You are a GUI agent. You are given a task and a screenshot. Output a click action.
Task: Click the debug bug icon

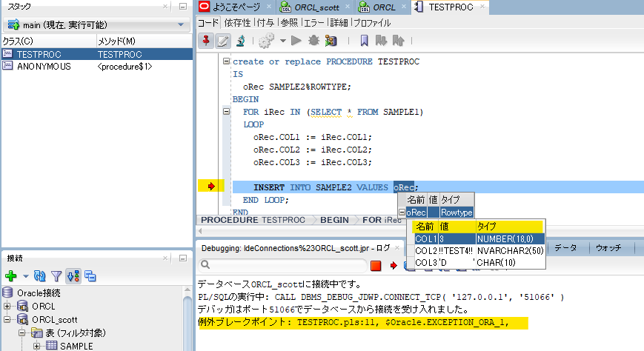click(313, 40)
